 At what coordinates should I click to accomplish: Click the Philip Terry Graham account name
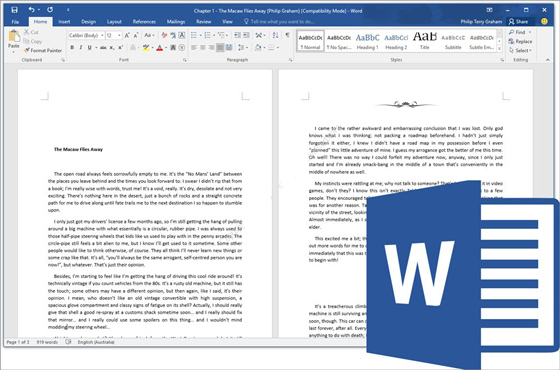[481, 21]
